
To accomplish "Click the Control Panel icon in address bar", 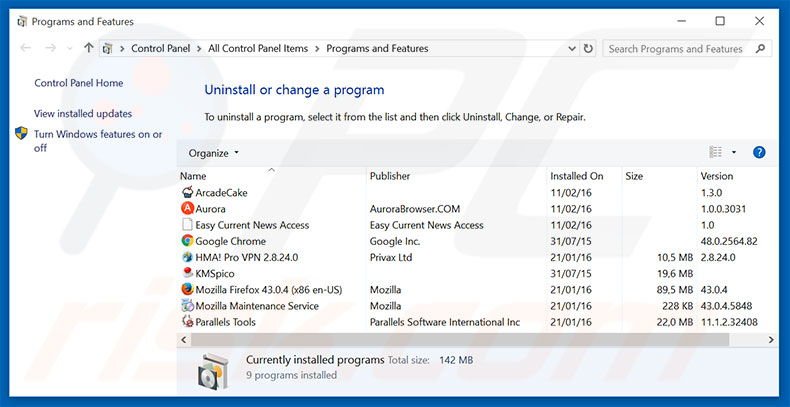I will 107,49.
